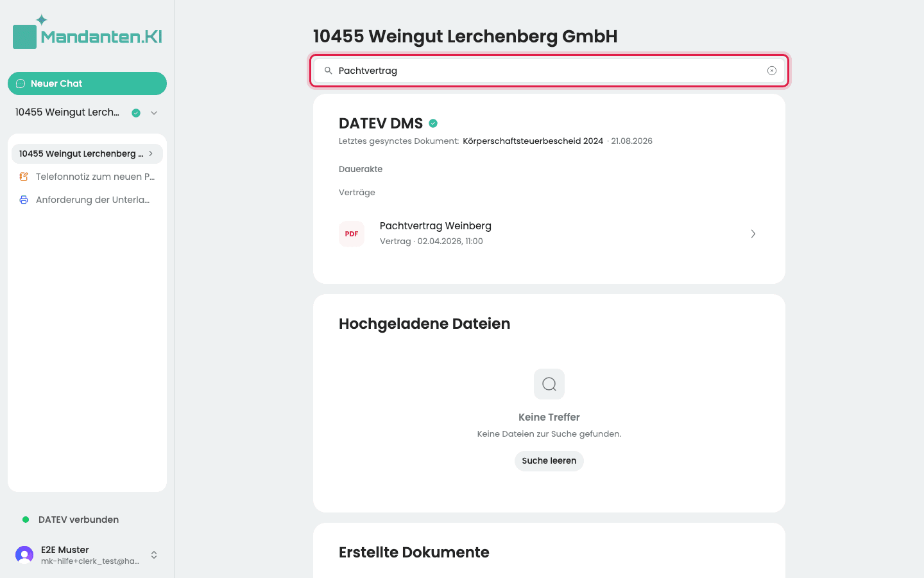Expand the chevron on Weingut Lerchenberg sidebar row
The width and height of the screenshot is (924, 578).
point(151,153)
